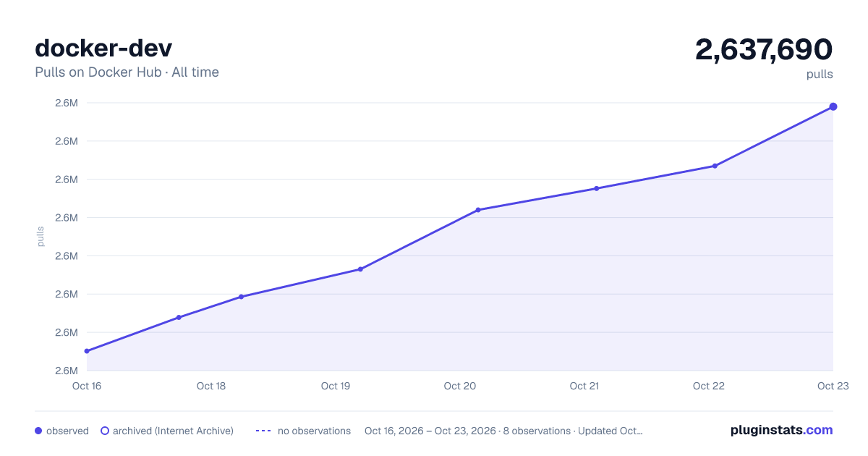This screenshot has height=456, width=868.
Task: Click the "archived (Internet Archive)" legend text
Action: [x=173, y=431]
